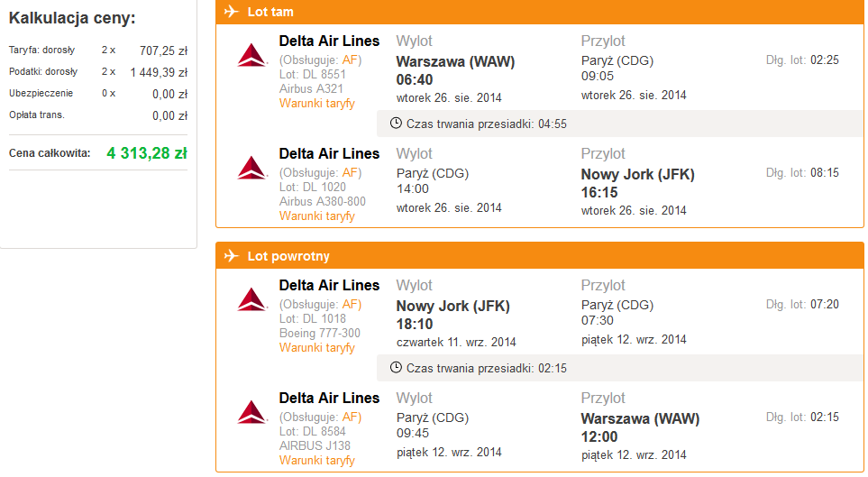Open Warunki taryfy for flight DL 1018

[x=316, y=348]
